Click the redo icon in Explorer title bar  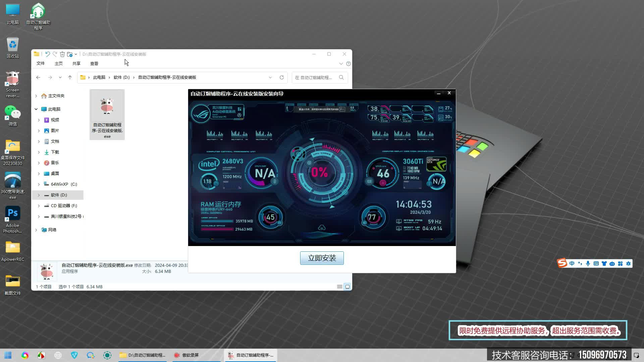click(x=55, y=54)
